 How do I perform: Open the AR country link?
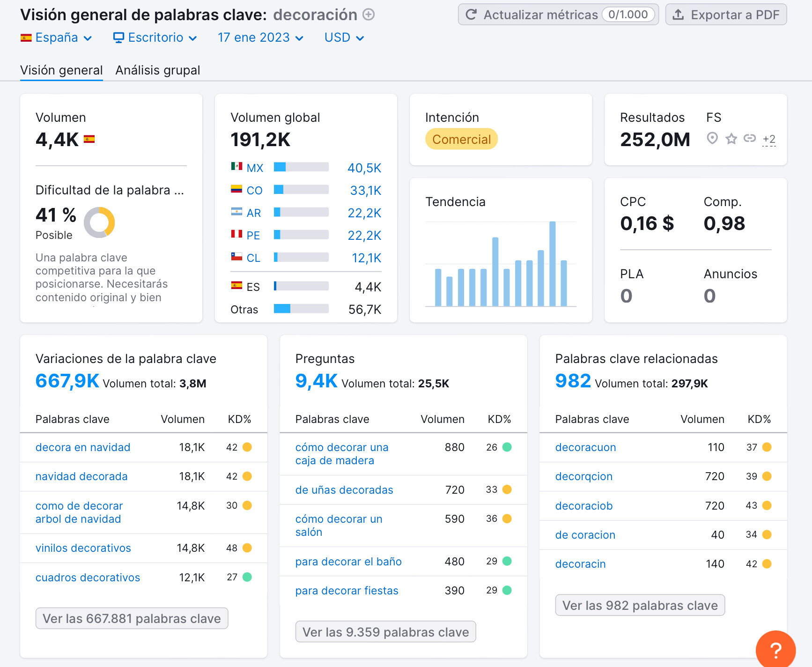coord(253,213)
